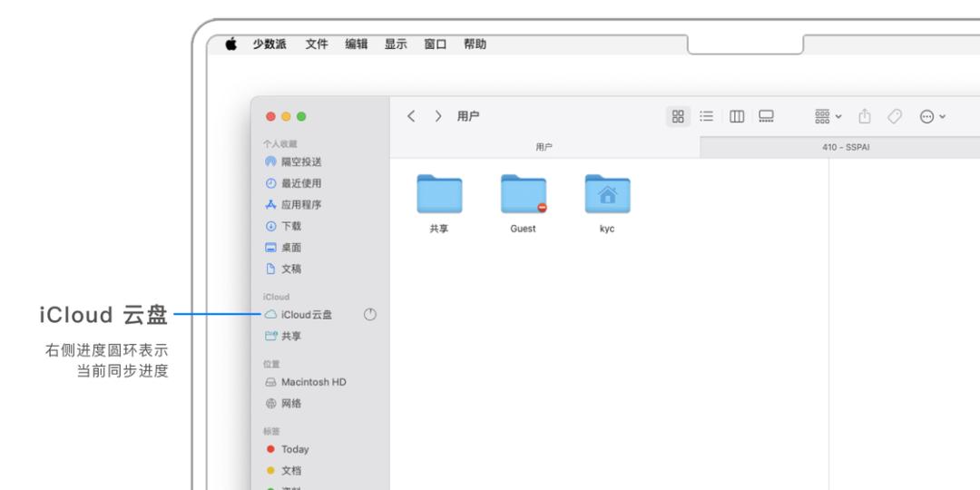
Task: Open the more actions ellipsis dropdown
Action: click(x=933, y=116)
